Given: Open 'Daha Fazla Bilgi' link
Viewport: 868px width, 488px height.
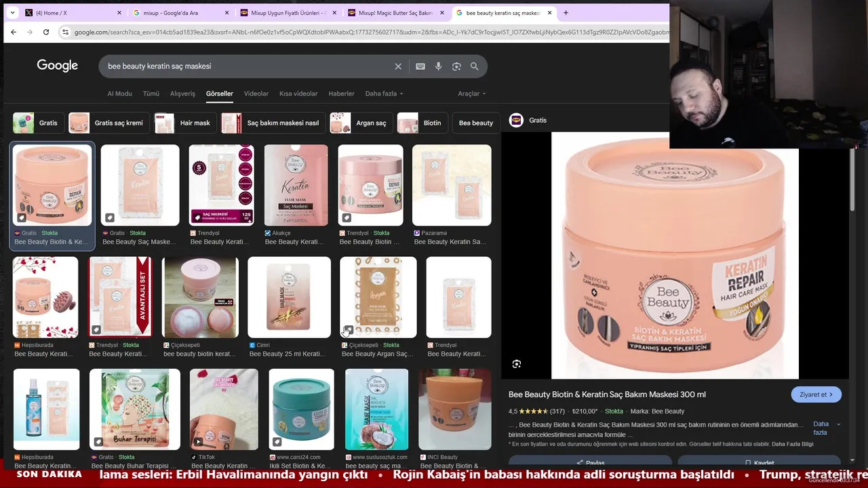Looking at the screenshot, I should point(792,444).
